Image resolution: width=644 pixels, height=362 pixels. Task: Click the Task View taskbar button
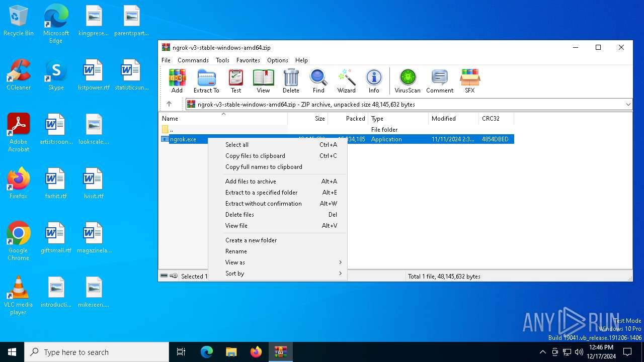click(x=181, y=352)
